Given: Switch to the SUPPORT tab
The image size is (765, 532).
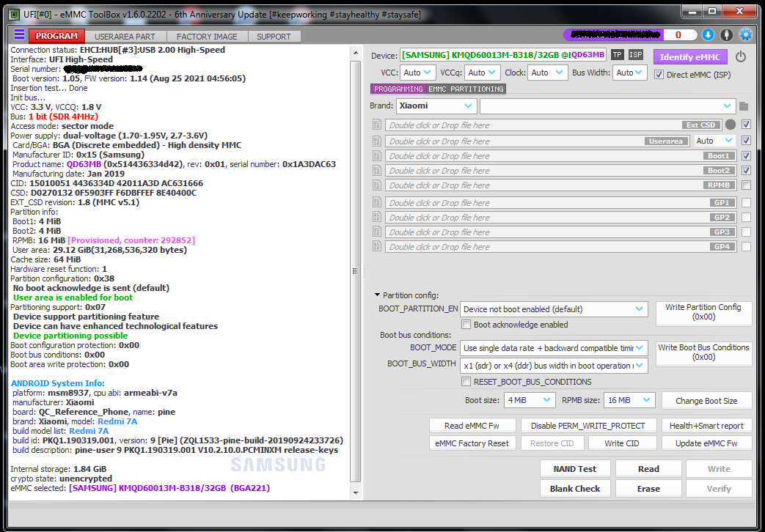Looking at the screenshot, I should coord(274,37).
